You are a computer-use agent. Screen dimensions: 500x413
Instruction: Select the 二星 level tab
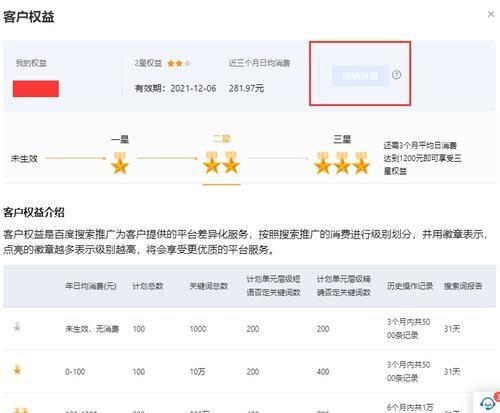coord(222,139)
